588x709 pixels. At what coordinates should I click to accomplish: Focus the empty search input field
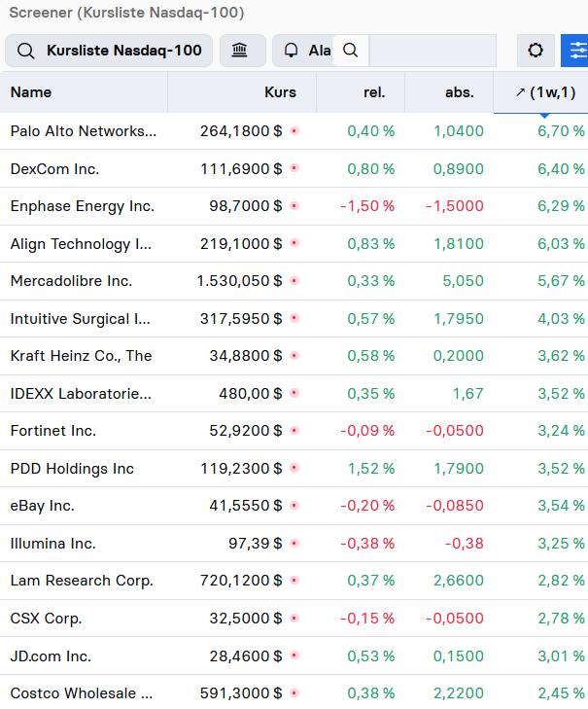pos(432,51)
